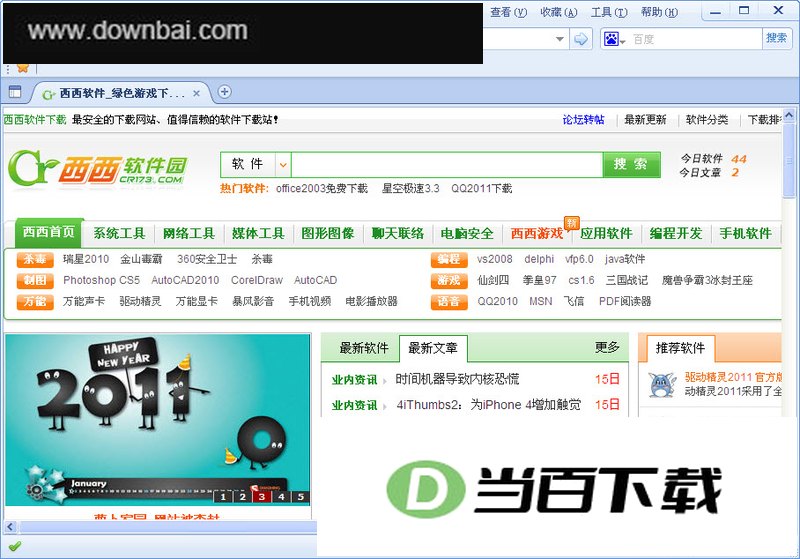
Task: Select the 聊天联络 navigation item
Action: tap(397, 234)
